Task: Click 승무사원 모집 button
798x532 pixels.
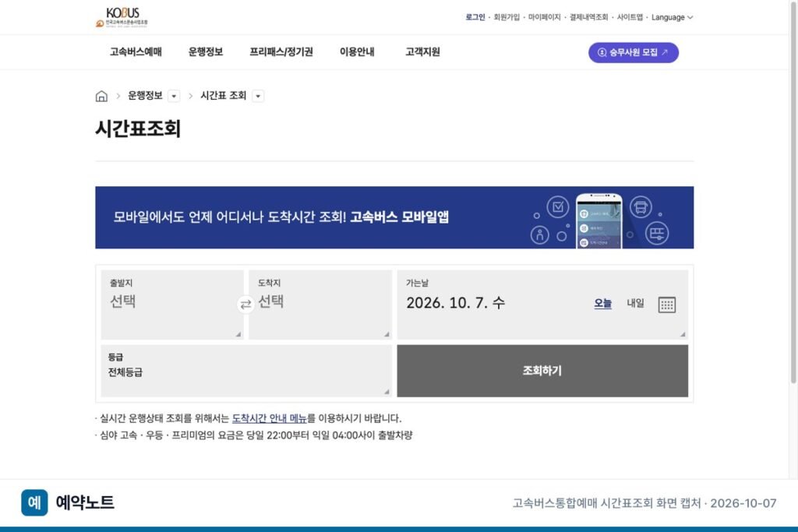Action: (633, 52)
